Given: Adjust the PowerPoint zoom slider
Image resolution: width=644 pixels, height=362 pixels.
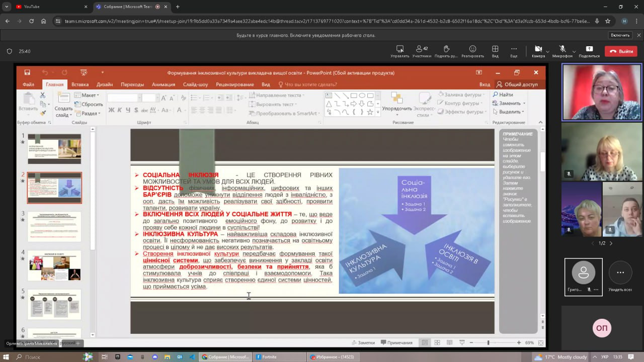Looking at the screenshot, I should (x=488, y=343).
